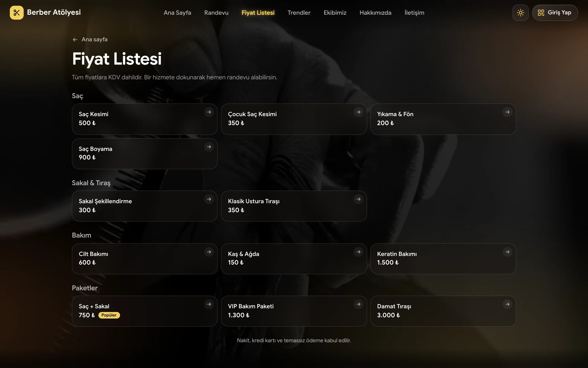The image size is (588, 368).
Task: Follow the Ana sayfa back link
Action: coord(90,40)
